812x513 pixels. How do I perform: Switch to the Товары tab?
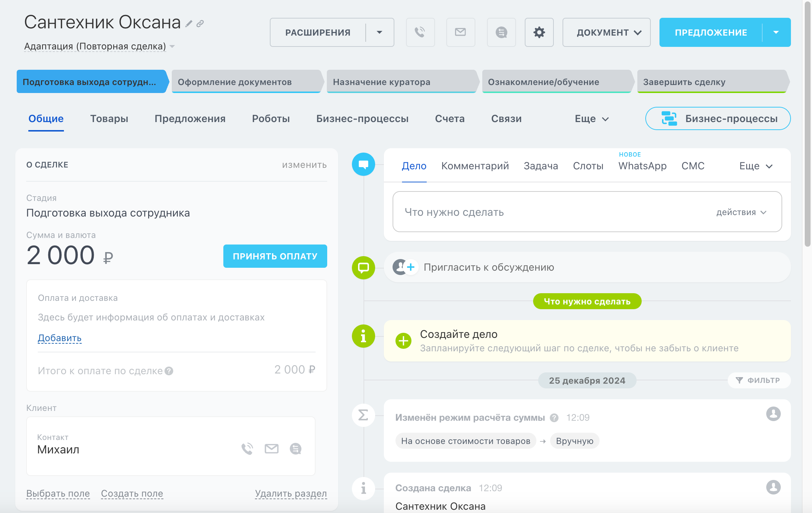pos(109,119)
